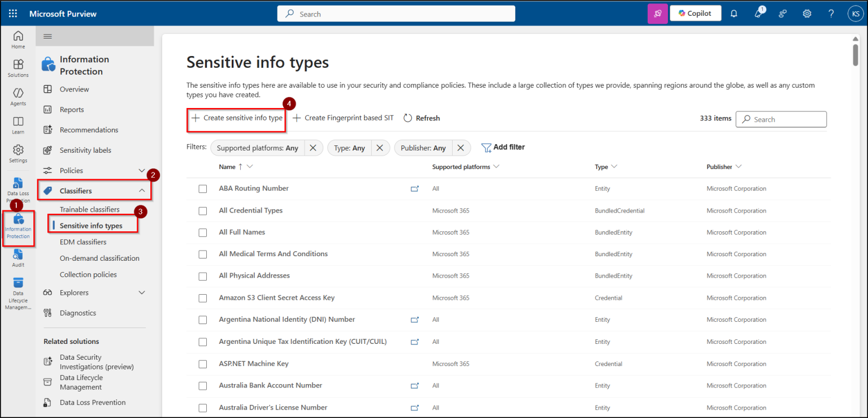Open the Help question mark icon
Screen dimensions: 868x418
tap(831, 13)
